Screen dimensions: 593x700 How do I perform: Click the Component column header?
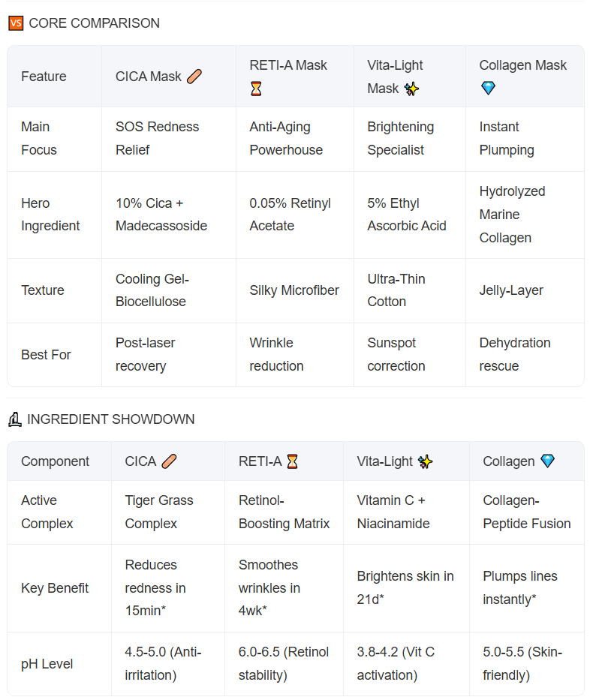pos(55,461)
